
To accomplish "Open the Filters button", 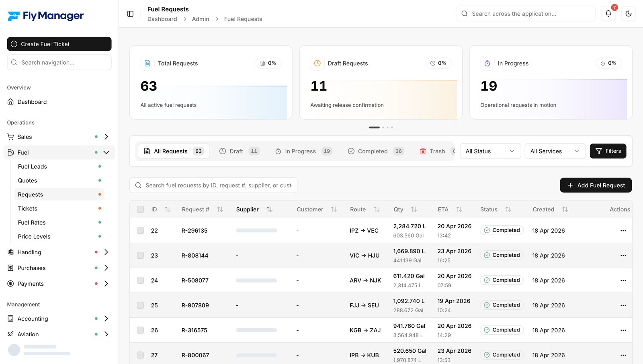I will [x=608, y=151].
